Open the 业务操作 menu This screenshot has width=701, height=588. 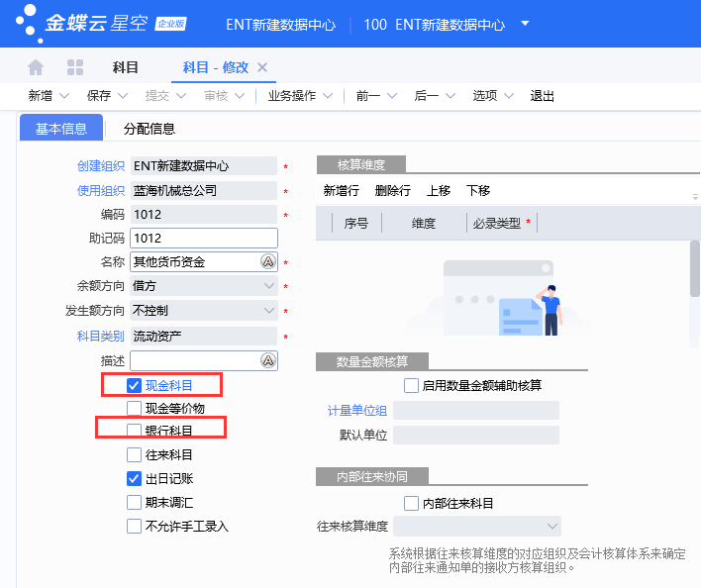299,96
